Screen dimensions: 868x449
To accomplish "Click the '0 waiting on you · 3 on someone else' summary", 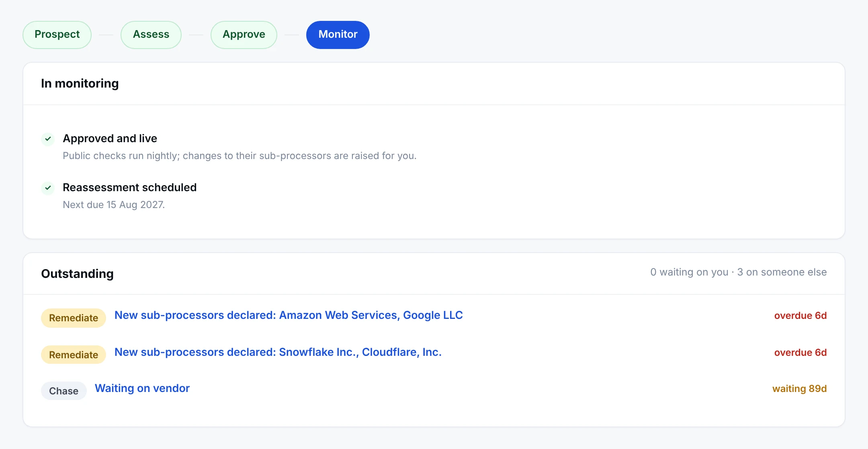I will click(739, 272).
